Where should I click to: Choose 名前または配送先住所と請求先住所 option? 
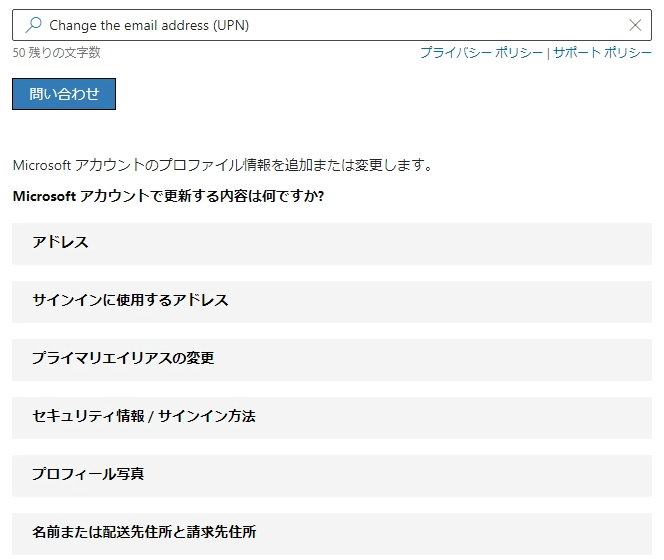point(332,534)
